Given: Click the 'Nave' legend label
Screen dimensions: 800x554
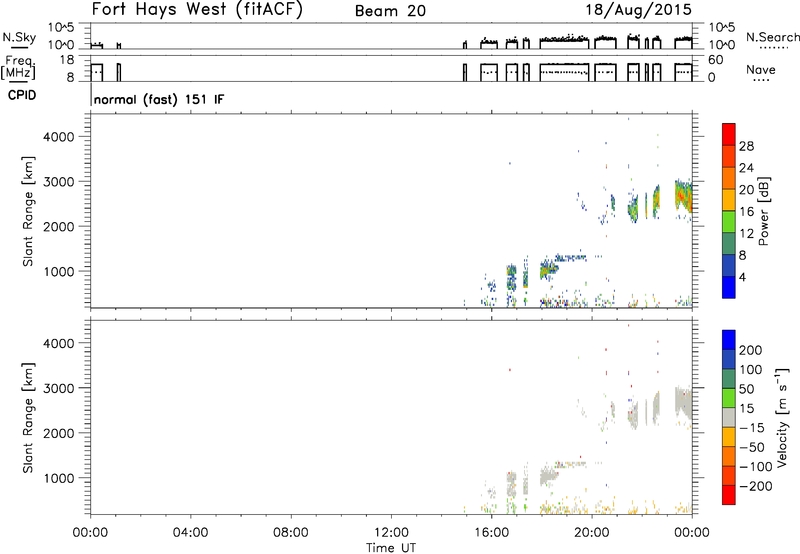Looking at the screenshot, I should tap(760, 70).
